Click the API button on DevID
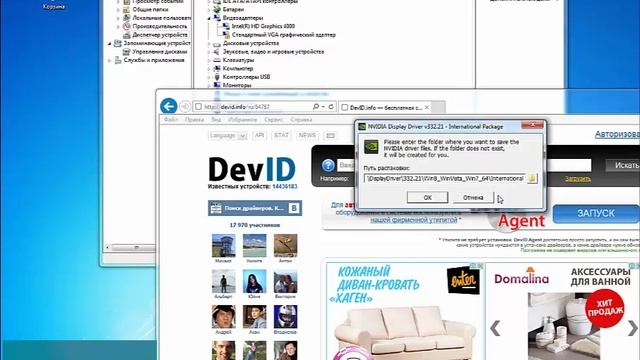 260,135
